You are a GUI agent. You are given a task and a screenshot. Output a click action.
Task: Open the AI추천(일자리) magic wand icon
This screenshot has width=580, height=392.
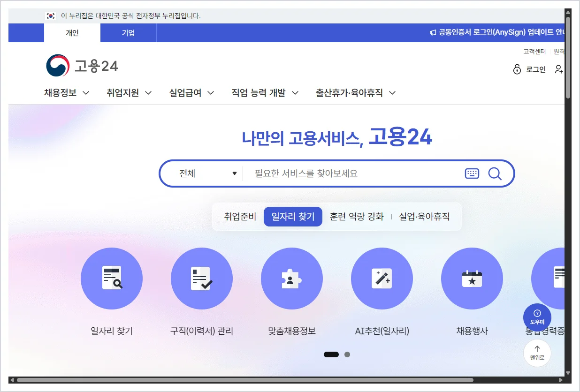tap(382, 279)
